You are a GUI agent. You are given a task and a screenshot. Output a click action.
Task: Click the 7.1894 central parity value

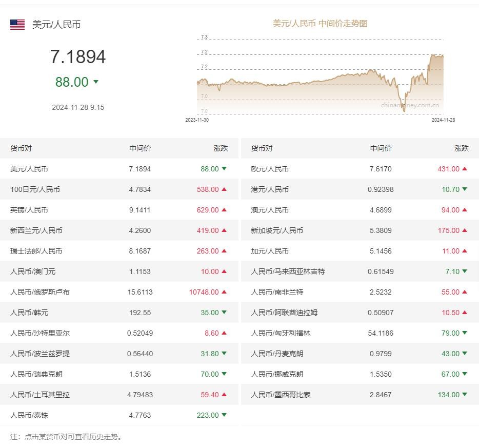(78, 56)
